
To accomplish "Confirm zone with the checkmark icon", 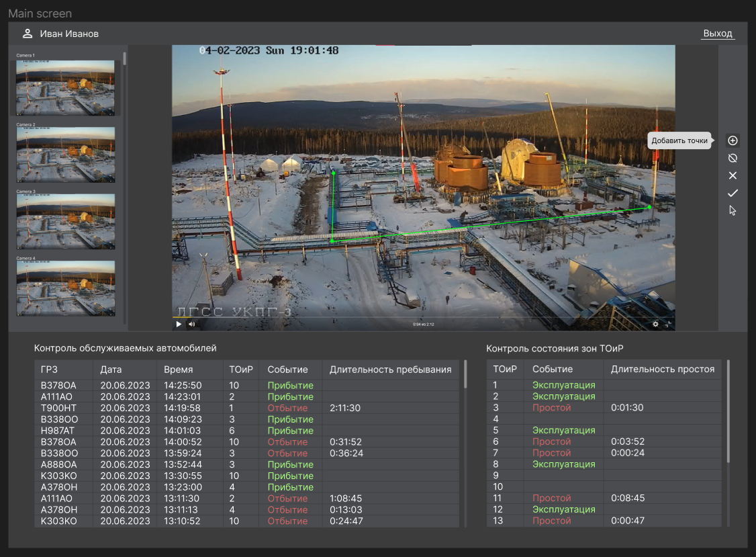I will (x=733, y=193).
